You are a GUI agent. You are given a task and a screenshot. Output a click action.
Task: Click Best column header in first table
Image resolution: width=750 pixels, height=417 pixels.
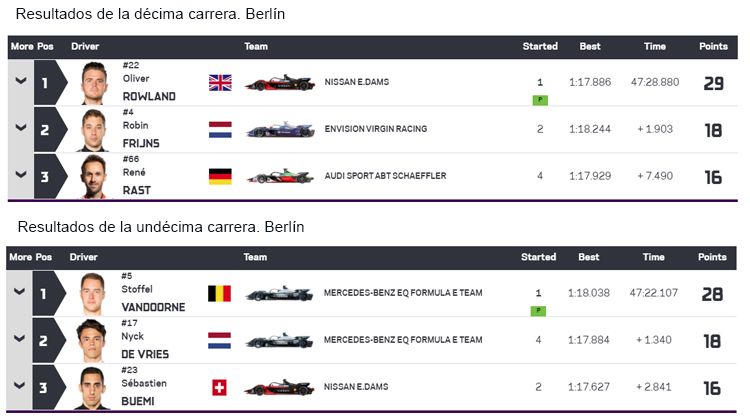click(x=590, y=46)
